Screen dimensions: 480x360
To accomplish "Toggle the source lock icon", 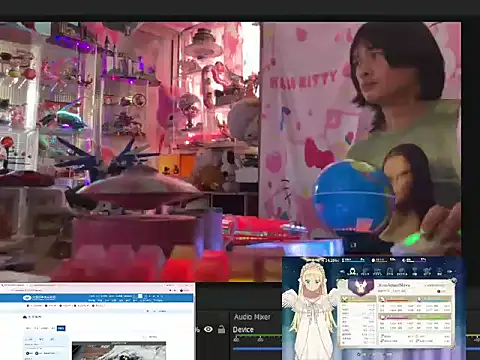I will tap(221, 329).
